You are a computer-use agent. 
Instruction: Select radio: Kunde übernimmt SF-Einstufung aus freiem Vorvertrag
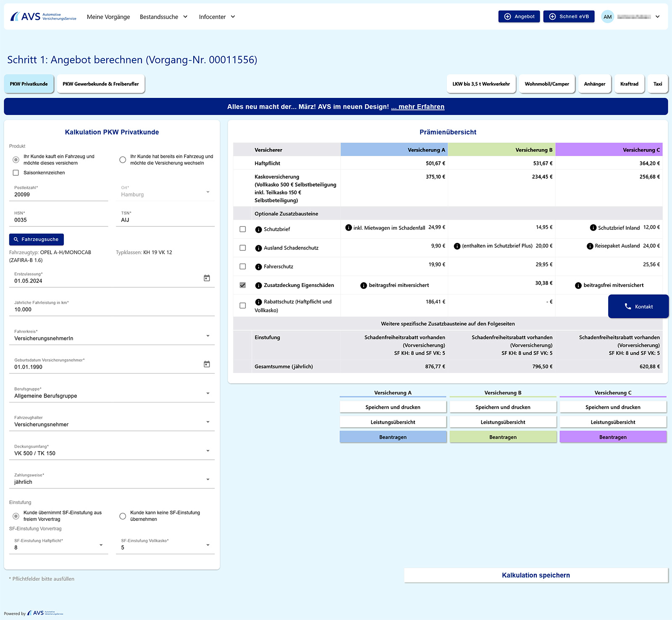(x=16, y=516)
